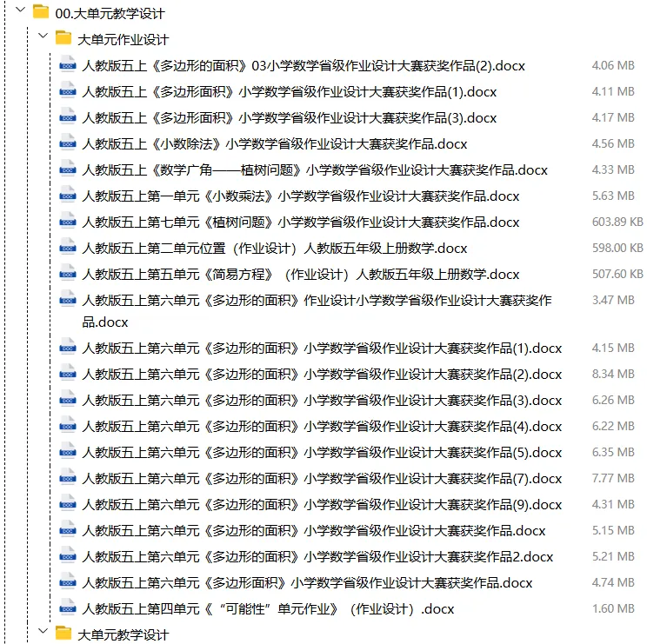The height and width of the screenshot is (644, 647).
Task: Click docx icon of 第六单元《多边形的面积》获奖作品2.docx
Action: click(68, 555)
